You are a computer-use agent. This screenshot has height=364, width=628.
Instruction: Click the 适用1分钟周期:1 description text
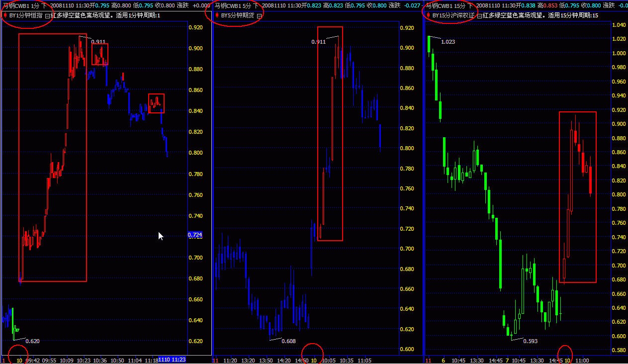click(x=138, y=15)
